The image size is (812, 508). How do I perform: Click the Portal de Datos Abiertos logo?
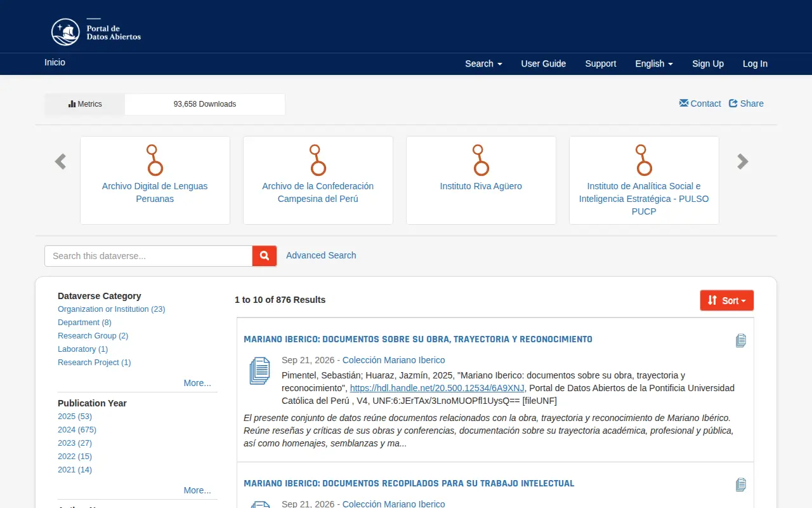(x=96, y=32)
